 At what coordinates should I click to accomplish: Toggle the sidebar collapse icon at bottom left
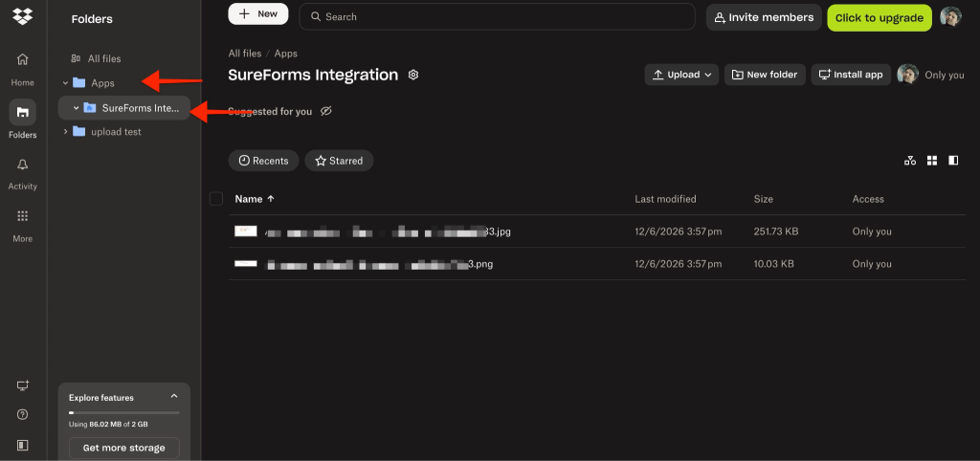coord(23,445)
